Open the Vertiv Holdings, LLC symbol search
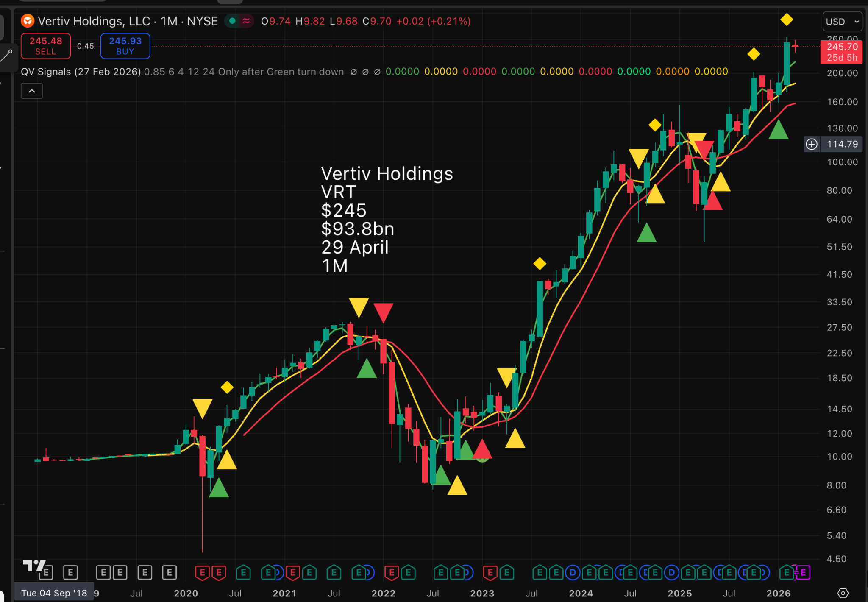The height and width of the screenshot is (602, 868). (x=94, y=21)
